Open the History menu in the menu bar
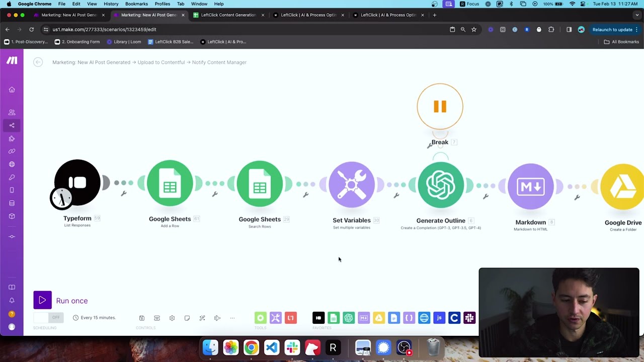The image size is (644, 362). [x=111, y=4]
